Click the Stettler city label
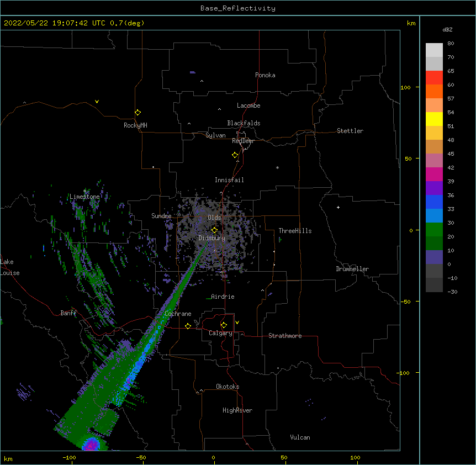Viewport: 476px width, 465px height. pos(350,131)
